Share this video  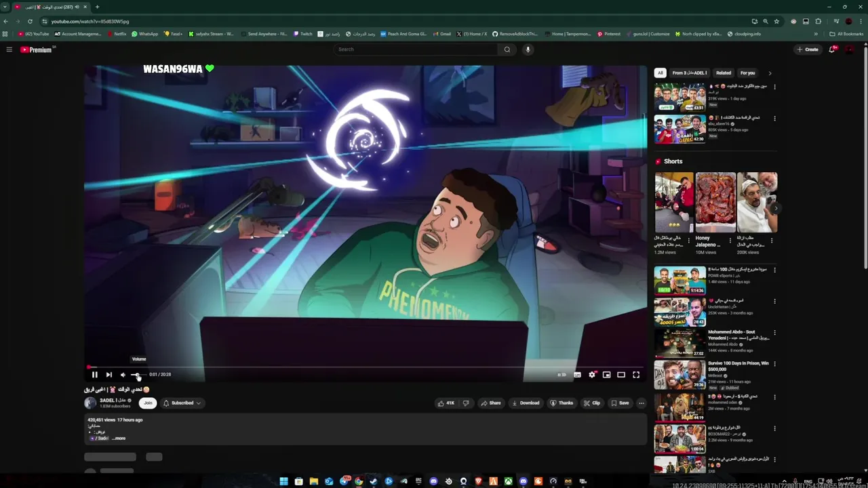[491, 403]
